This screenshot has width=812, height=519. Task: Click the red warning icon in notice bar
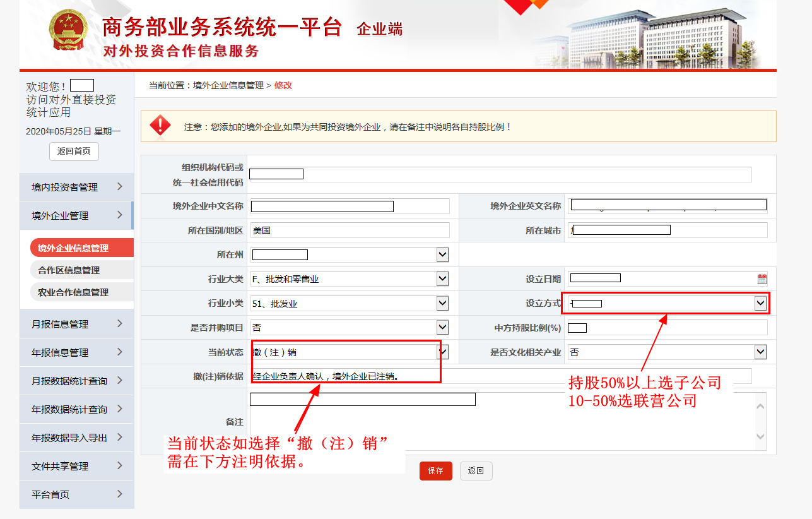tap(160, 126)
